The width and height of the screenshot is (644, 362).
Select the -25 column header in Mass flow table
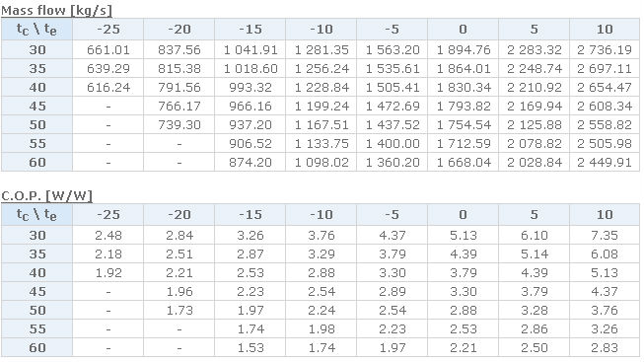[x=108, y=30]
